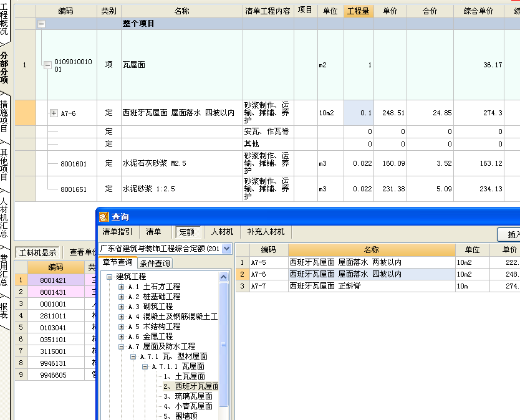520x420 pixels.
Task: Expand the A7-6 quota row
Action: pos(54,113)
